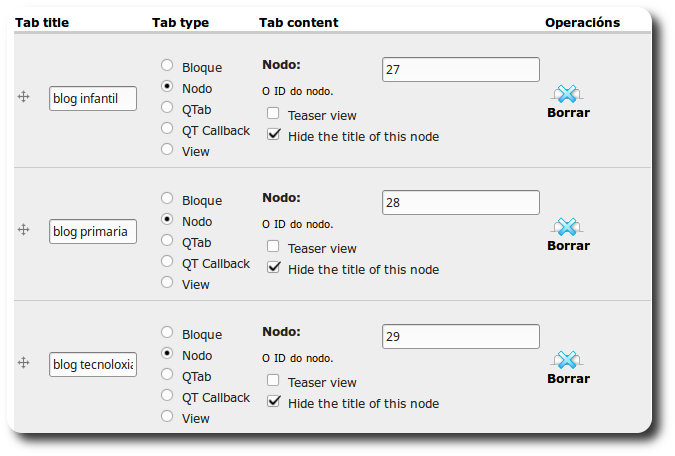Click Borrar link in the first row

coord(568,113)
